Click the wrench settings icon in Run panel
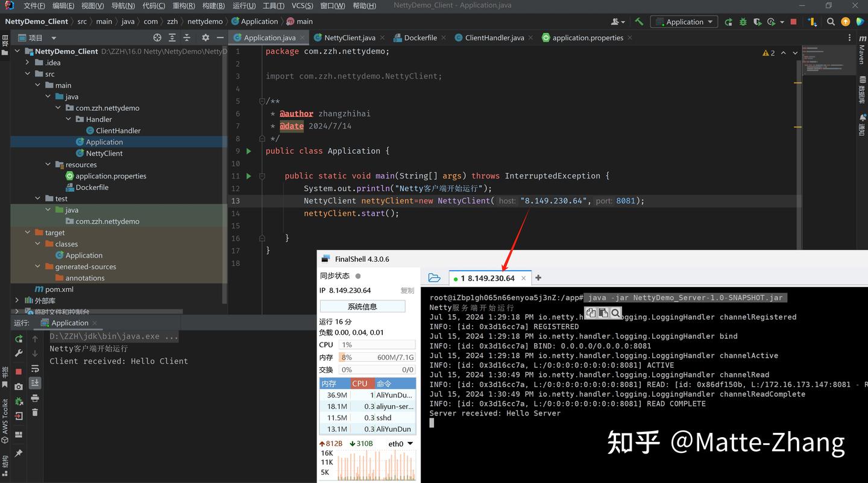The height and width of the screenshot is (483, 868). (19, 354)
